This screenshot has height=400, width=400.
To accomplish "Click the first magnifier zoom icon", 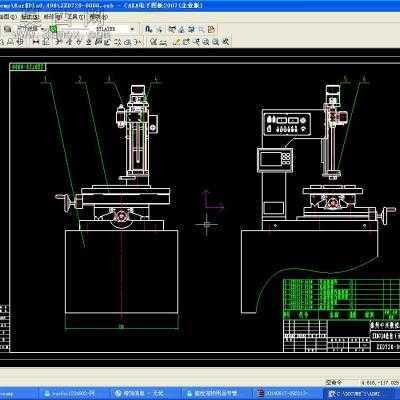I will (206, 42).
